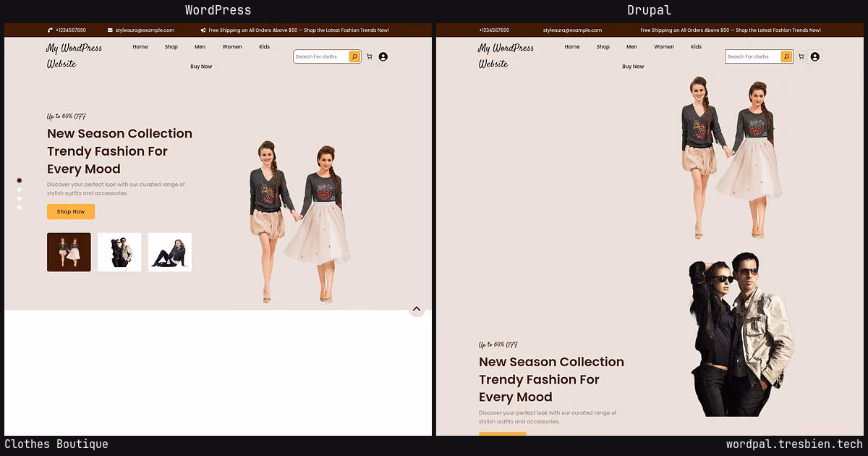Open Women menu in WordPress pane

click(232, 47)
